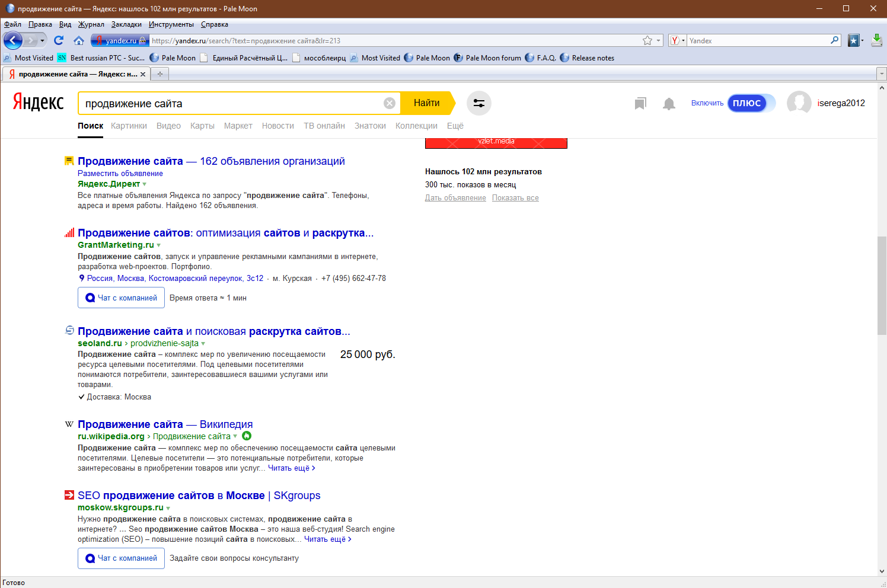This screenshot has height=588, width=887.
Task: Expand the arrow next to moskow.skgroups.ru
Action: pos(168,508)
